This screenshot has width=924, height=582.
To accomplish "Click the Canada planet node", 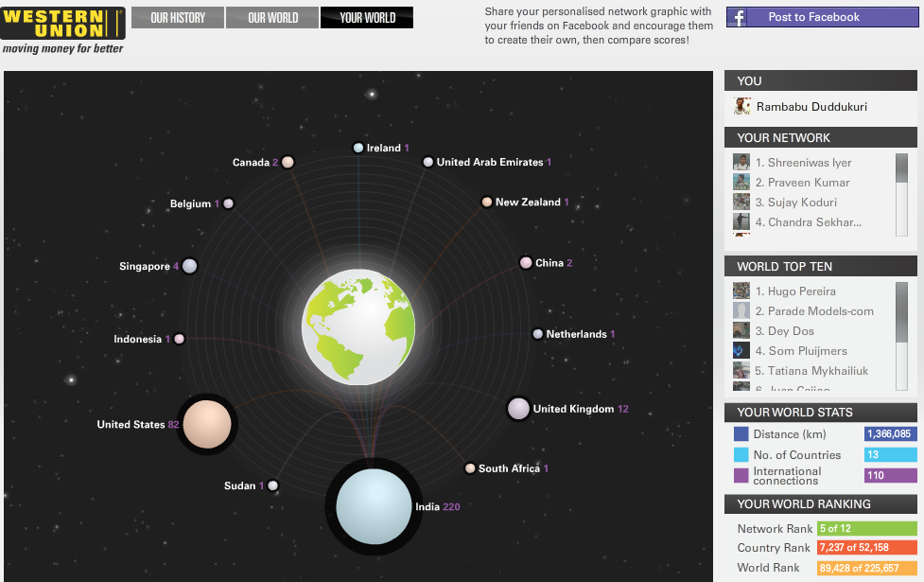I will point(288,162).
